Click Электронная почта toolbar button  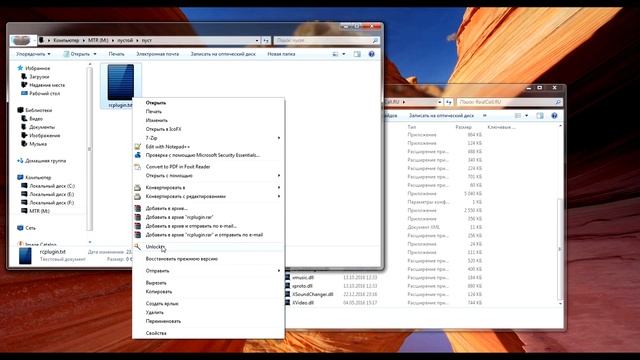click(x=158, y=54)
